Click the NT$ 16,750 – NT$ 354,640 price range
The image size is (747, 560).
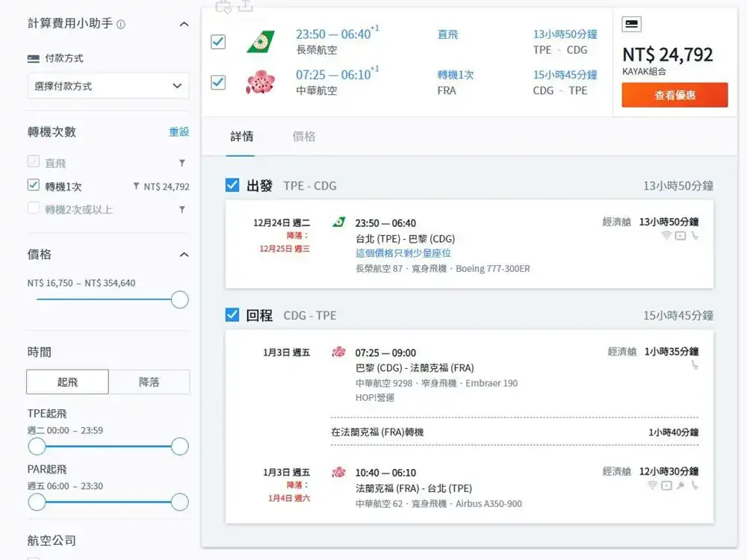tap(81, 283)
